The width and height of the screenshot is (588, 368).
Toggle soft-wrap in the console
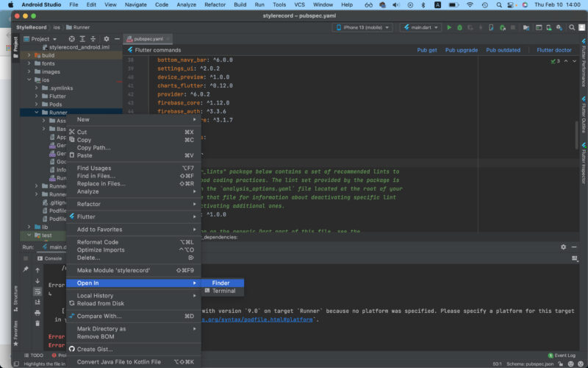pos(37,291)
